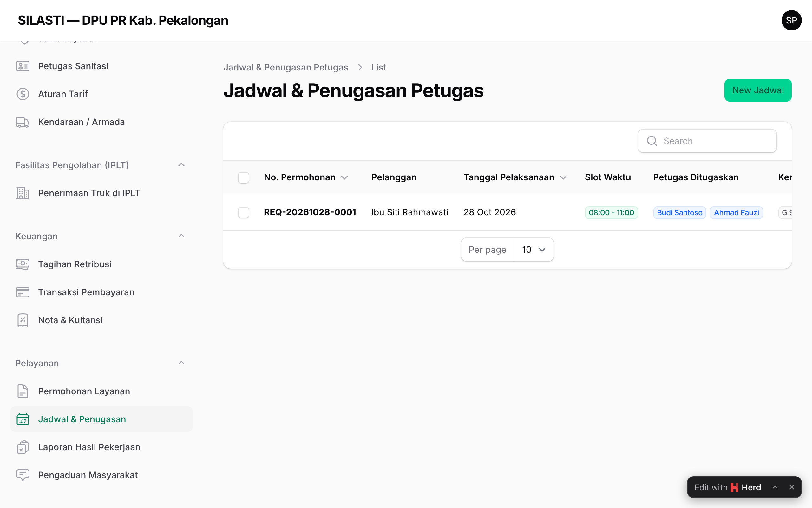Expand the Edit with Herd bar chevron
This screenshot has width=812, height=508.
pos(775,487)
